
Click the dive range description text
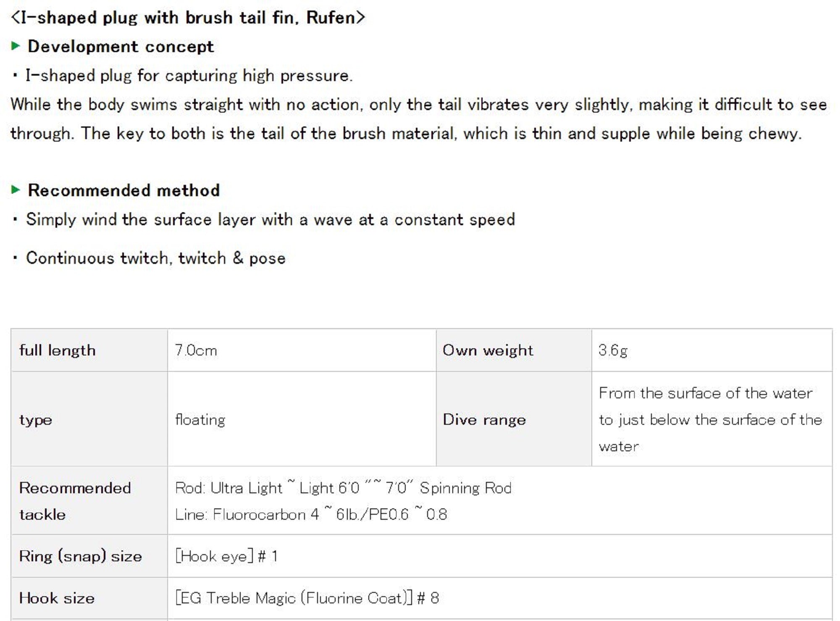(x=710, y=419)
